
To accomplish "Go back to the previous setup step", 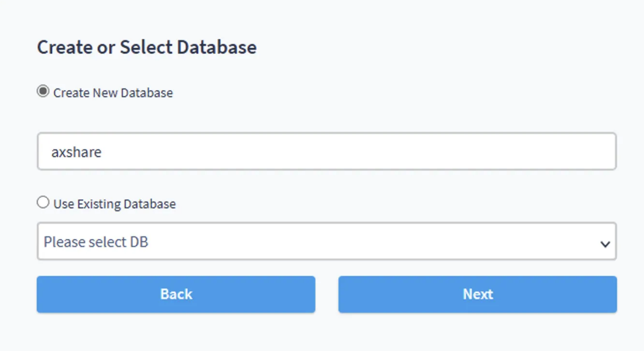I will 176,294.
